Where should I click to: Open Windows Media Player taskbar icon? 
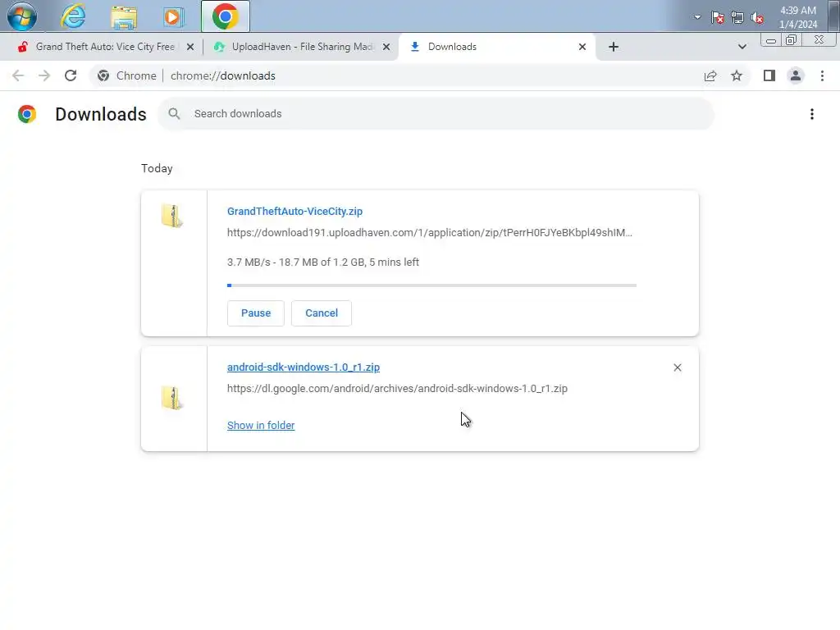pos(172,16)
